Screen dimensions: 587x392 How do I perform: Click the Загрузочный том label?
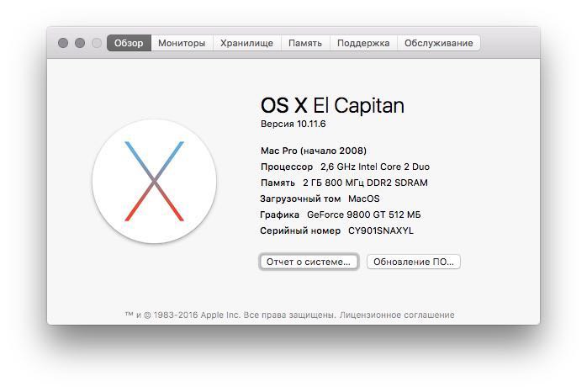coord(300,199)
